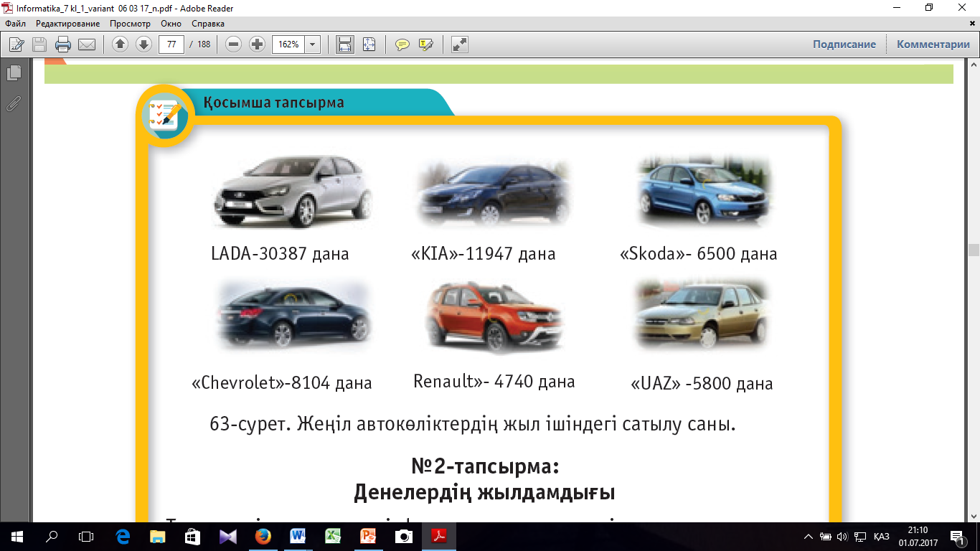Click the orange Renault car image

495,317
